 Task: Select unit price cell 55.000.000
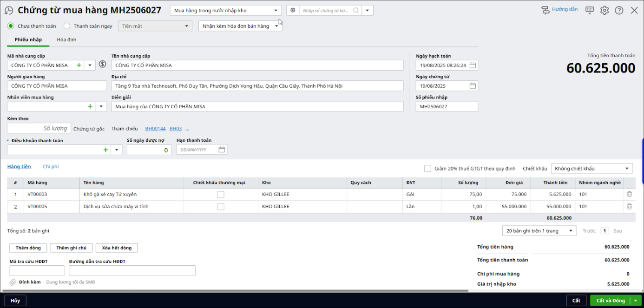pos(509,206)
